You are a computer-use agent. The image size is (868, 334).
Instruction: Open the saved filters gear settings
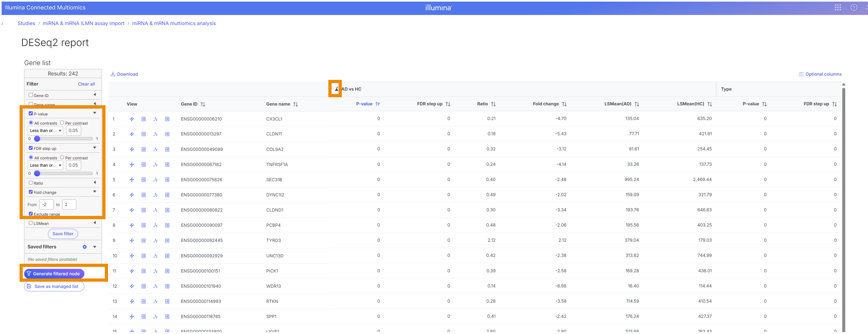[85, 247]
